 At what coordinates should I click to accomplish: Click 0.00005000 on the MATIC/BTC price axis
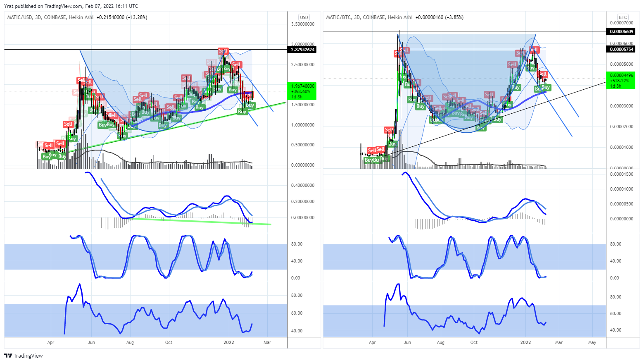pos(622,64)
